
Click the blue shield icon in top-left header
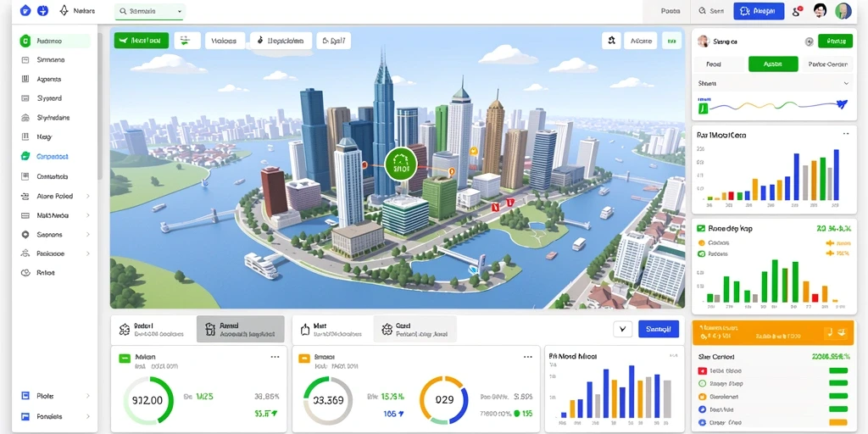[x=25, y=10]
